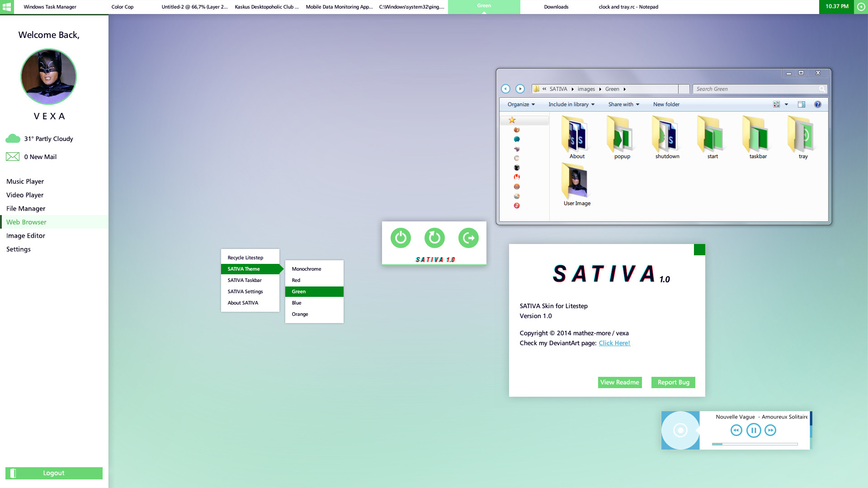The image size is (868, 488).
Task: Switch to Color Cop taskbar item
Action: click(123, 7)
